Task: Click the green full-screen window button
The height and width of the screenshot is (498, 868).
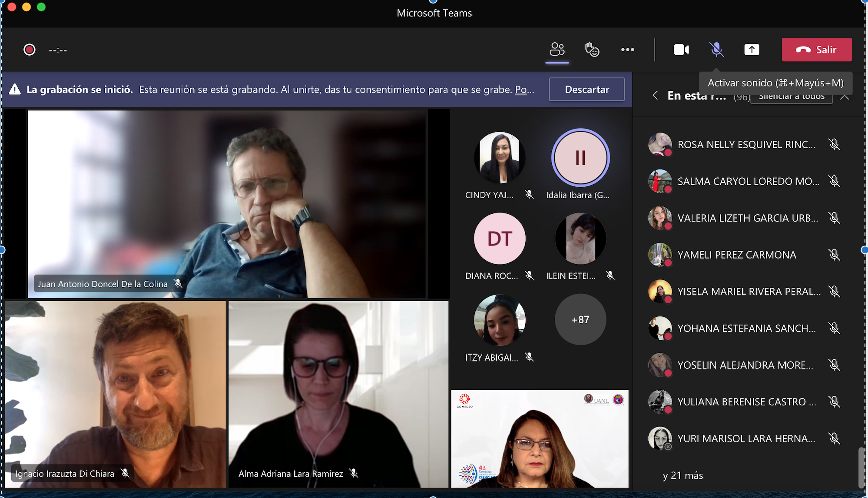Action: tap(41, 7)
